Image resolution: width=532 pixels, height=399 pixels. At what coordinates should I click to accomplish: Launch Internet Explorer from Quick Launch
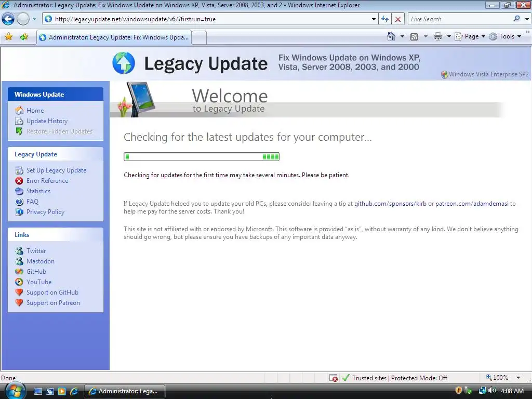point(74,391)
